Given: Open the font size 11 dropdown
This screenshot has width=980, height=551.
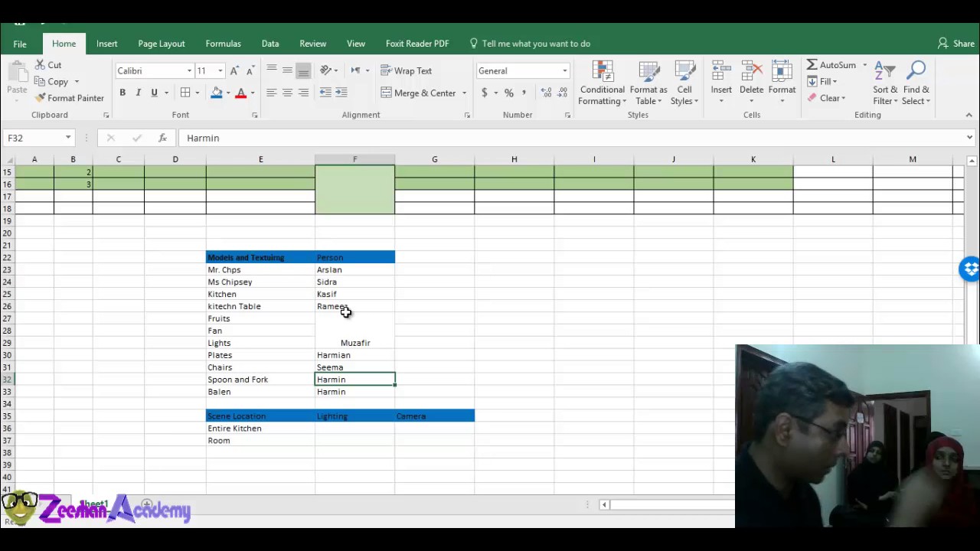Looking at the screenshot, I should tap(220, 70).
